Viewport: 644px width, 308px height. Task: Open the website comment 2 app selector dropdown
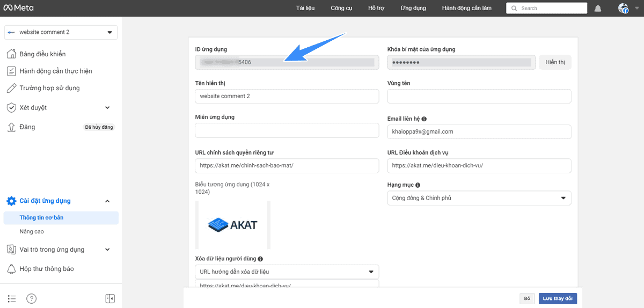tap(61, 32)
